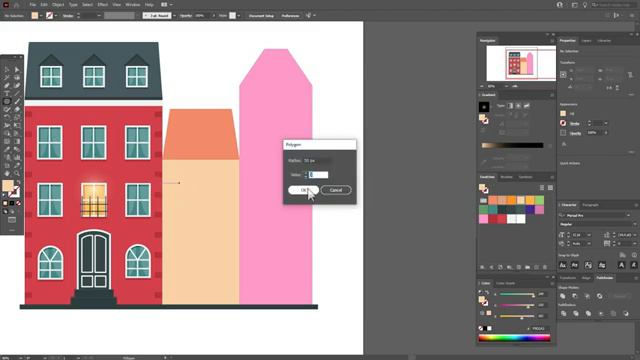The image size is (640, 360).
Task: Select the Pen tool in toolbox
Action: click(x=7, y=86)
